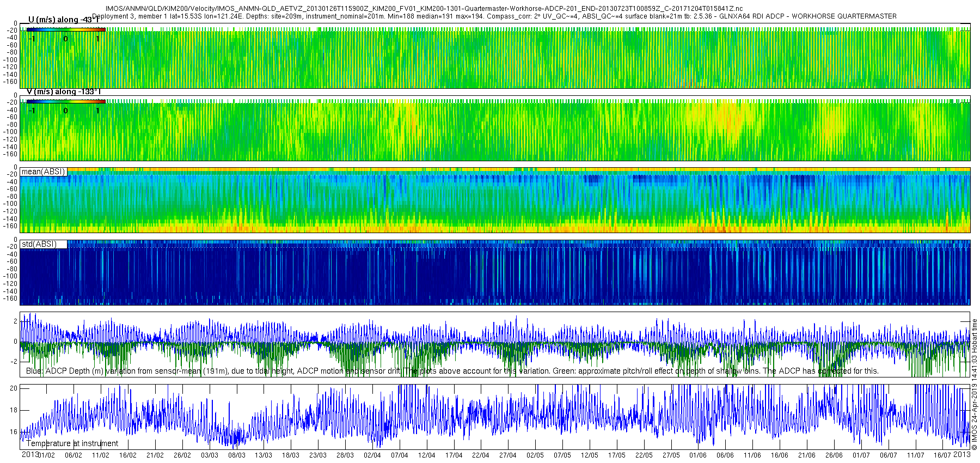Click the '13/03' date tick label
This screenshot has width=980, height=463.
[264, 455]
